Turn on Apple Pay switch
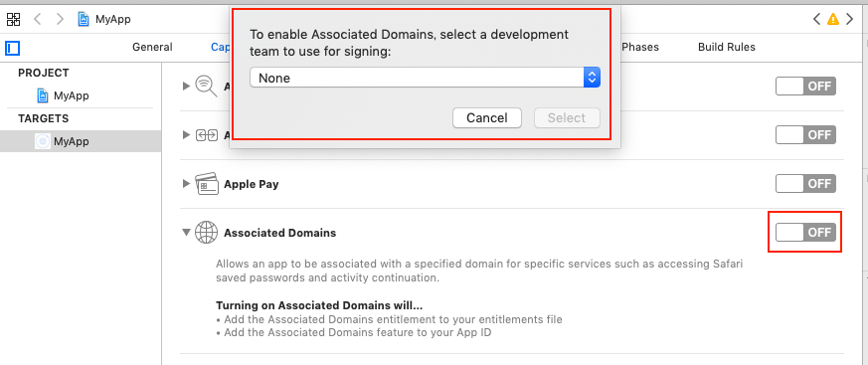 805,183
